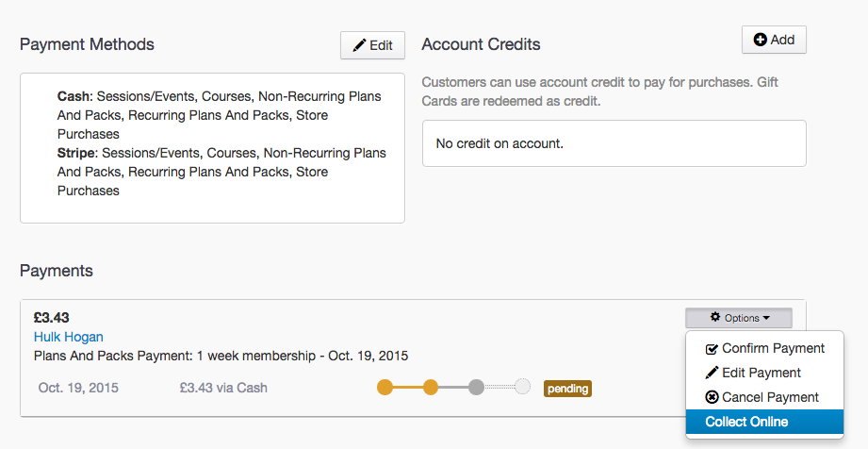Click the pencil icon on Payment Methods Edit
868x449 pixels.
pyautogui.click(x=359, y=45)
